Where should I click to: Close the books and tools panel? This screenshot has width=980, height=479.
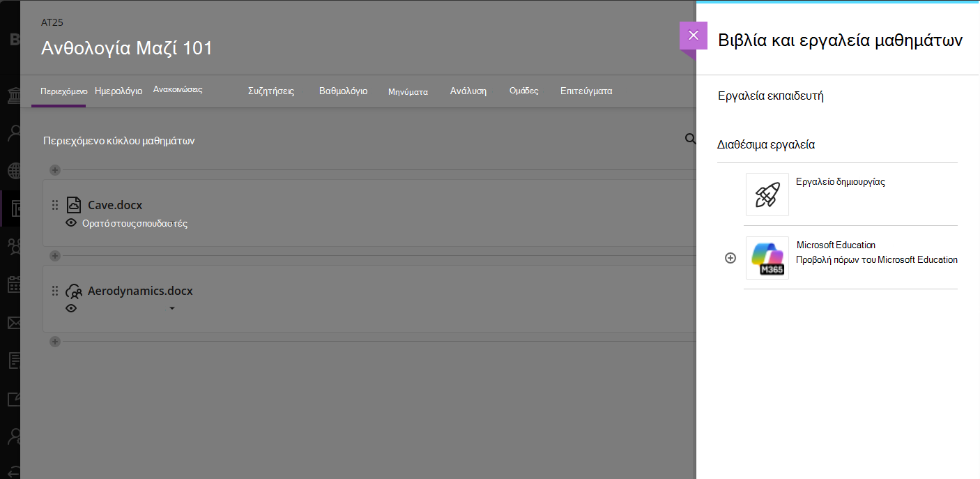[693, 36]
